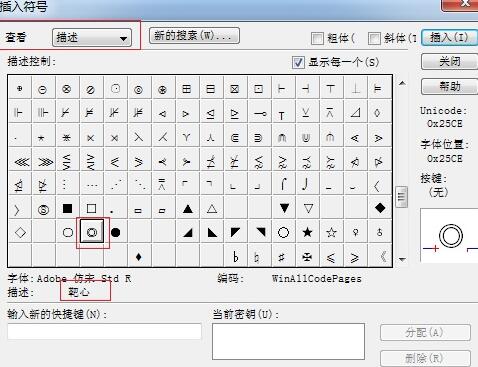Screen dimensions: 478x367
Task: Click the bullseye symbol preview image
Action: [x=449, y=235]
